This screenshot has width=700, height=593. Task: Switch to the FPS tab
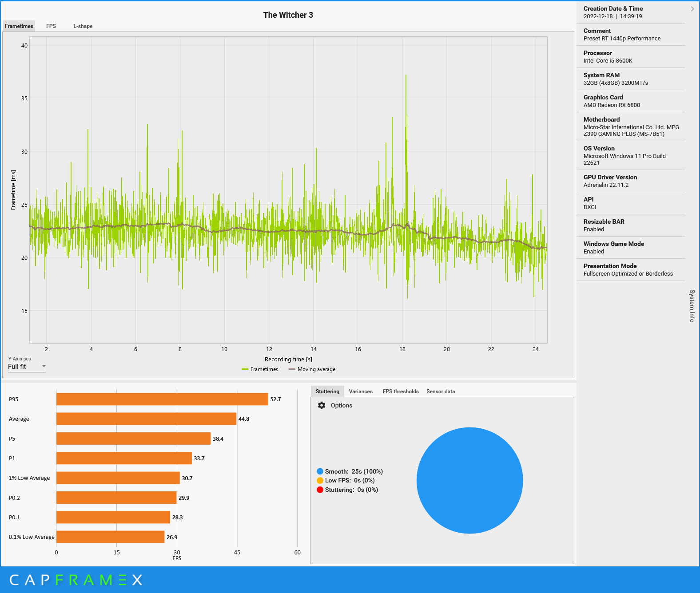(x=51, y=26)
